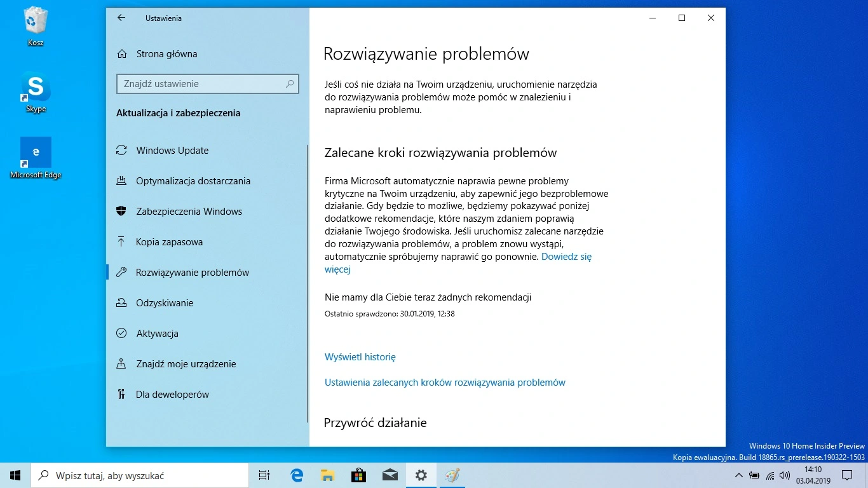This screenshot has height=488, width=868.
Task: Open the Action Center notifications
Action: coord(848,475)
